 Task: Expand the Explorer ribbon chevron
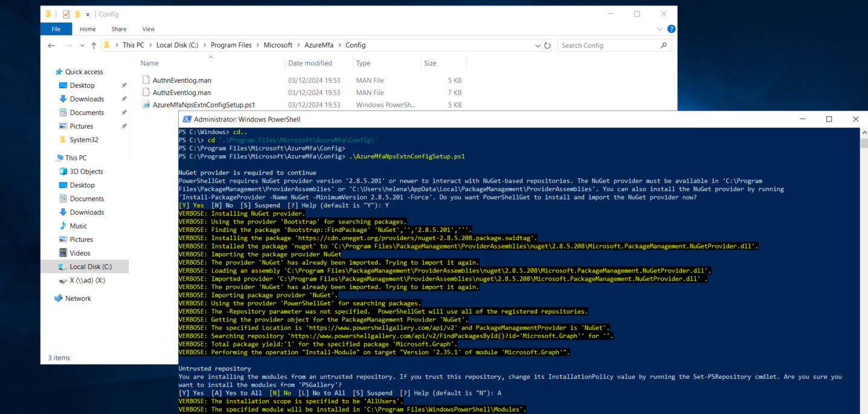click(661, 29)
